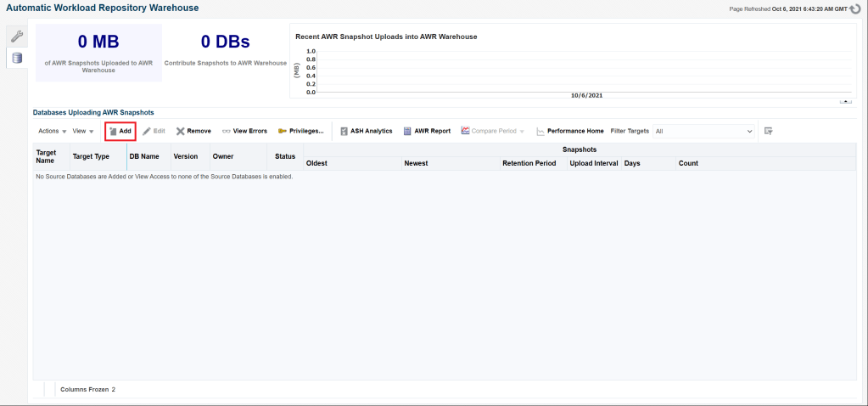Open View Errors in the toolbar
Image resolution: width=868 pixels, height=406 pixels.
pos(244,132)
